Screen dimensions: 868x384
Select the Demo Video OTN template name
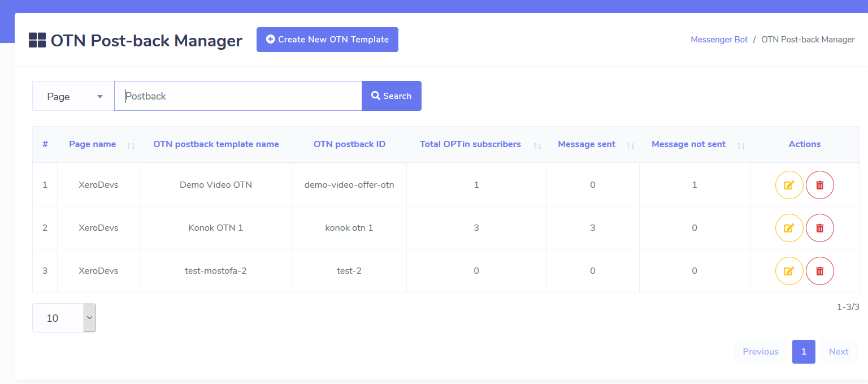(216, 185)
